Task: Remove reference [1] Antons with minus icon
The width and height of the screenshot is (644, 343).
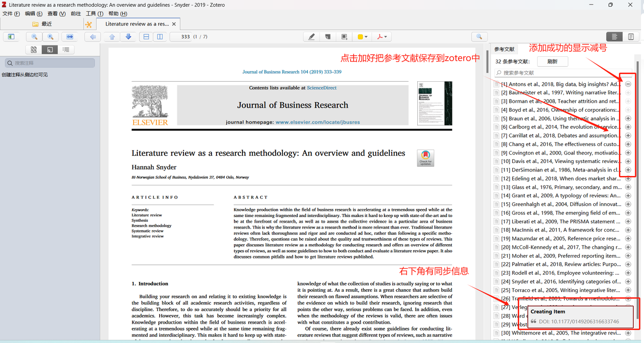Action: [x=628, y=84]
